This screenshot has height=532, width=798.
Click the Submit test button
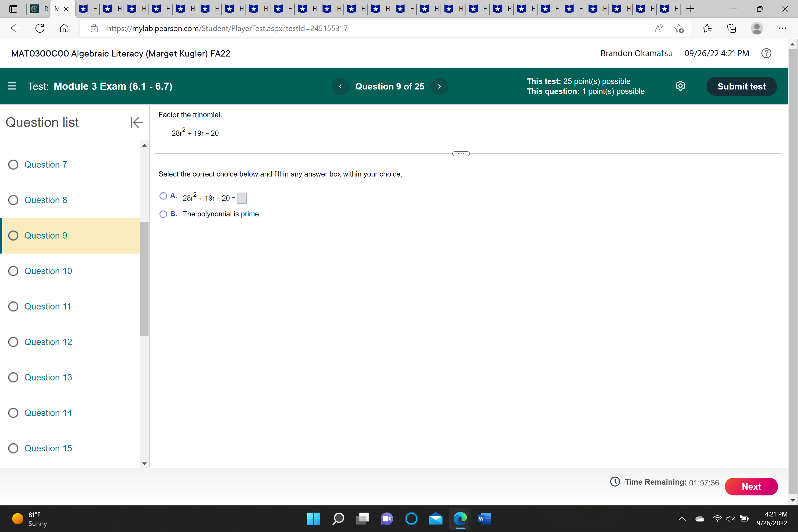741,86
